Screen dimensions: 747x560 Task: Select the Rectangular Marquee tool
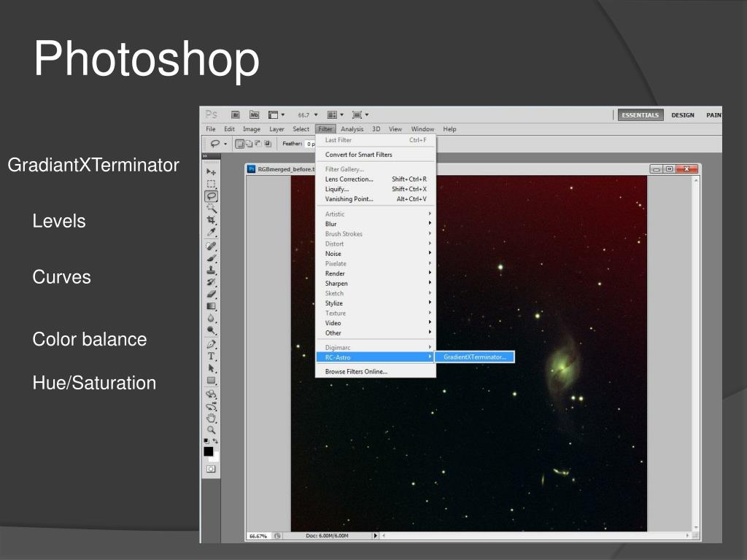[211, 184]
